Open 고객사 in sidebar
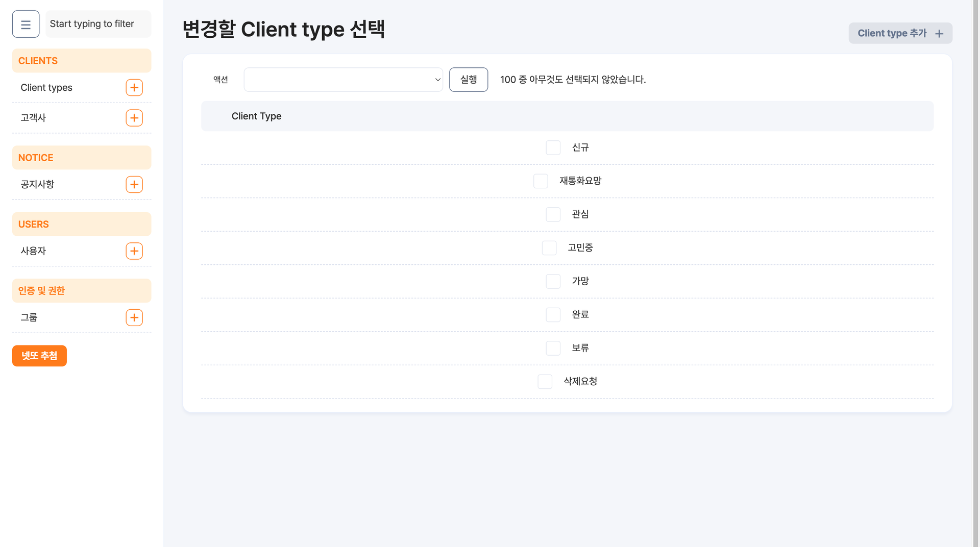This screenshot has width=980, height=547. [x=33, y=118]
